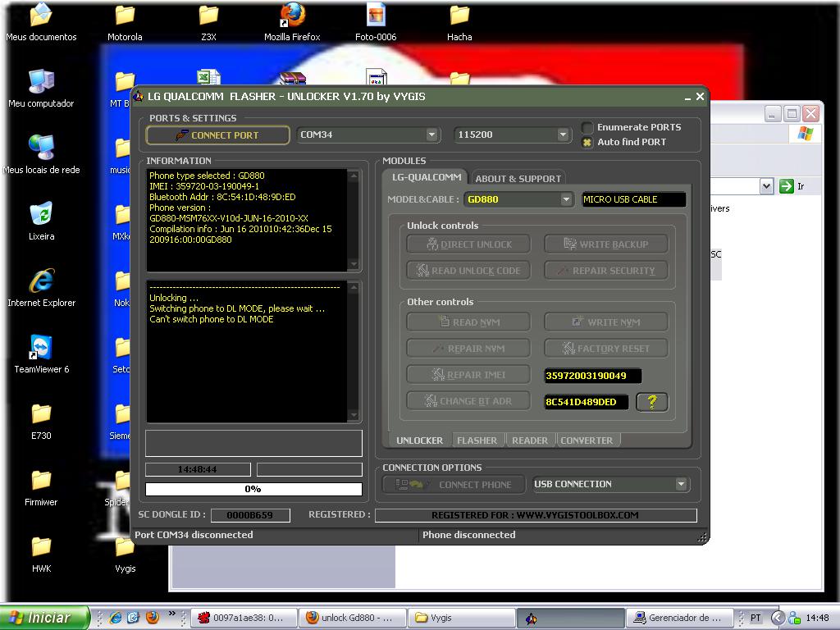
Task: Click the WRITE BACKUP button
Action: pos(606,244)
